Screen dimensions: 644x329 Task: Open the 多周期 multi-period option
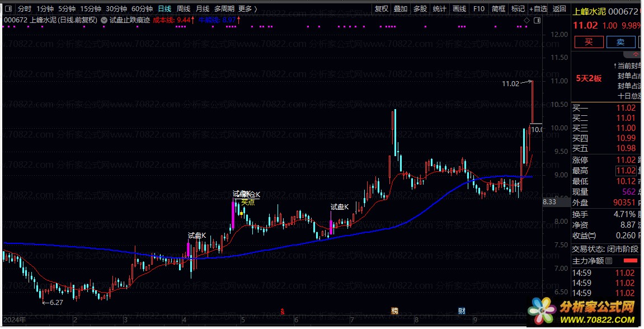(x=224, y=9)
